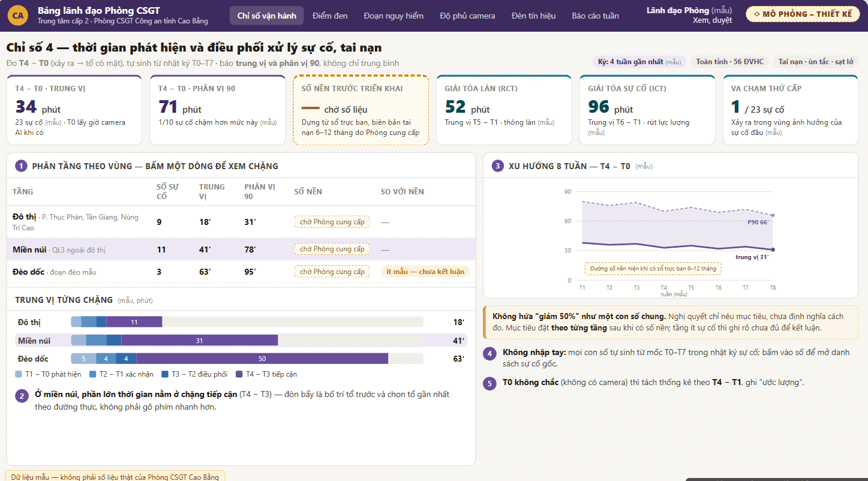The width and height of the screenshot is (868, 481).
Task: Click the 1 / 23 sự cố secondary crash value
Action: pos(758,107)
